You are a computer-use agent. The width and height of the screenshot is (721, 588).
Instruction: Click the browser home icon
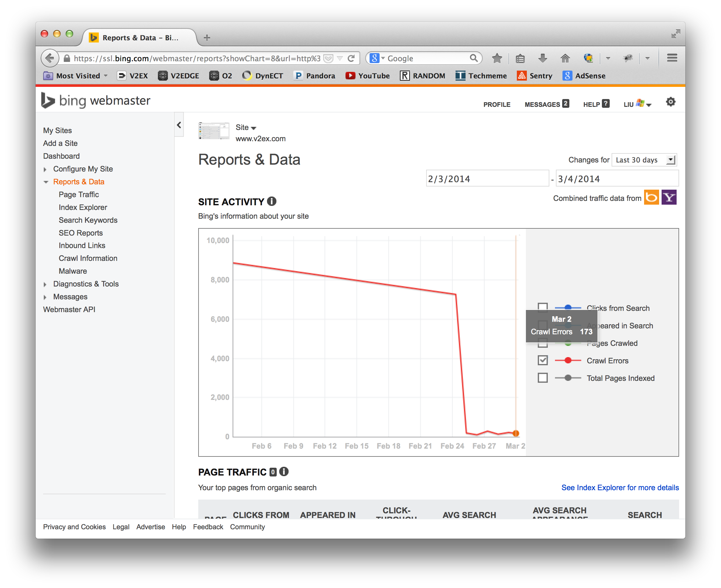pyautogui.click(x=565, y=58)
